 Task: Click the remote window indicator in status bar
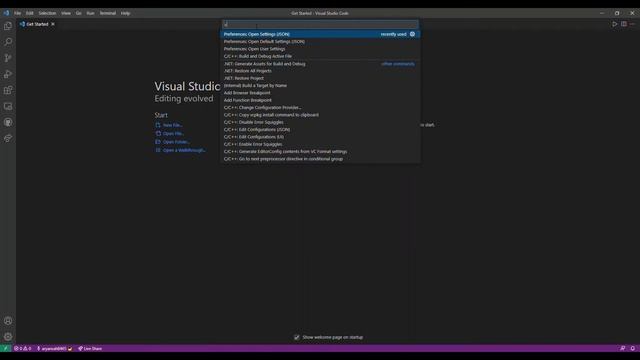pos(5,349)
